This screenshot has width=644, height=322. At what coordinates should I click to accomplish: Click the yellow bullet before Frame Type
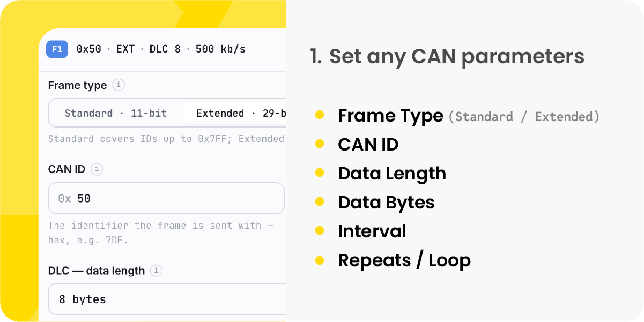pyautogui.click(x=320, y=115)
